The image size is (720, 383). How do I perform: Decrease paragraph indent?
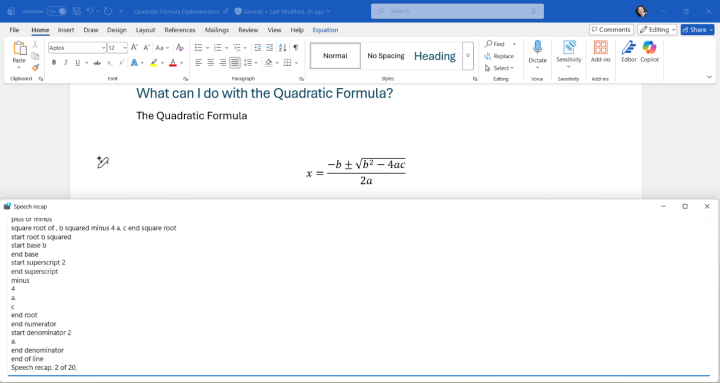pyautogui.click(x=258, y=47)
